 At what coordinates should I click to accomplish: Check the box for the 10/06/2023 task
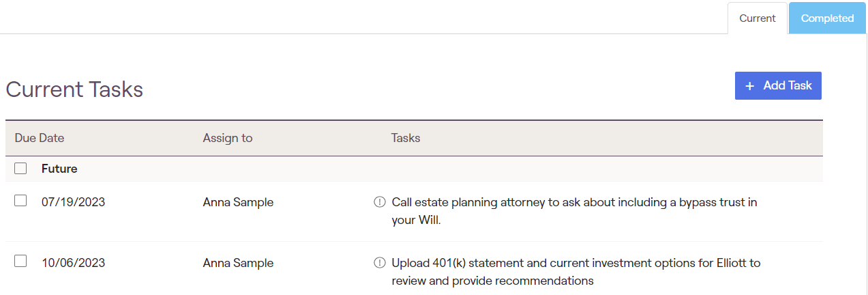pos(20,261)
